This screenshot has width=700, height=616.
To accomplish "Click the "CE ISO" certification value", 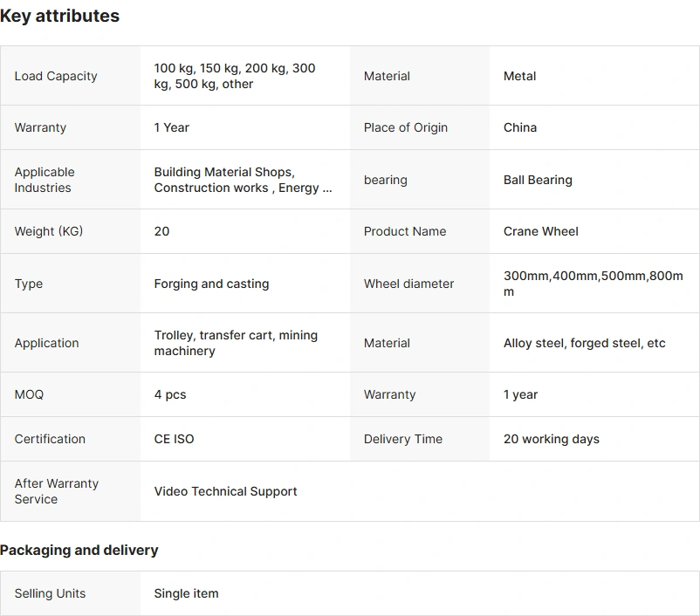I will pyautogui.click(x=174, y=439).
